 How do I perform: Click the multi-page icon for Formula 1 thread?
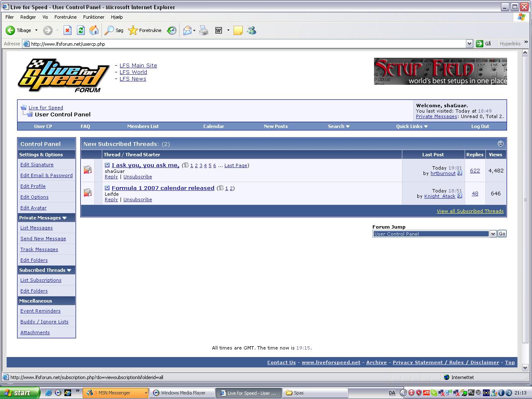(221, 188)
